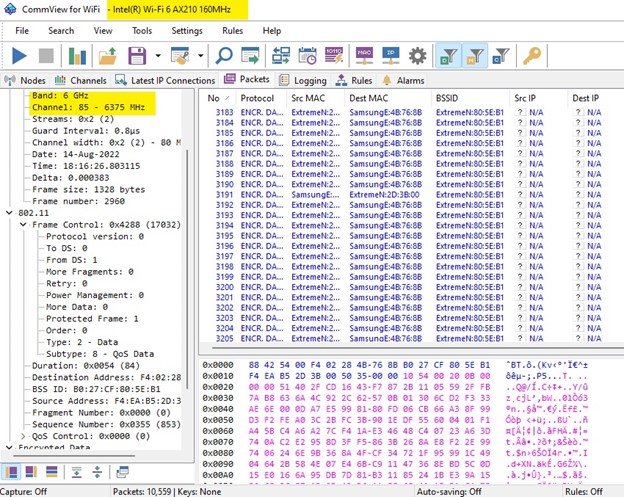Select 'Protected Frame: 1' tree line
624x497 pixels.
coord(92,319)
